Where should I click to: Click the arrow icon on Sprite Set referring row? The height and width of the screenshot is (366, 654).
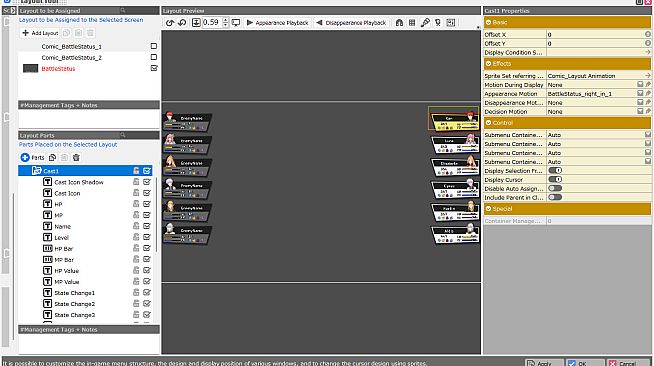coord(647,75)
